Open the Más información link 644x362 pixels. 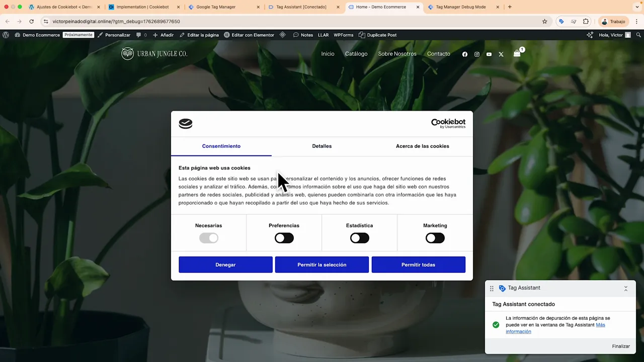[x=518, y=331]
